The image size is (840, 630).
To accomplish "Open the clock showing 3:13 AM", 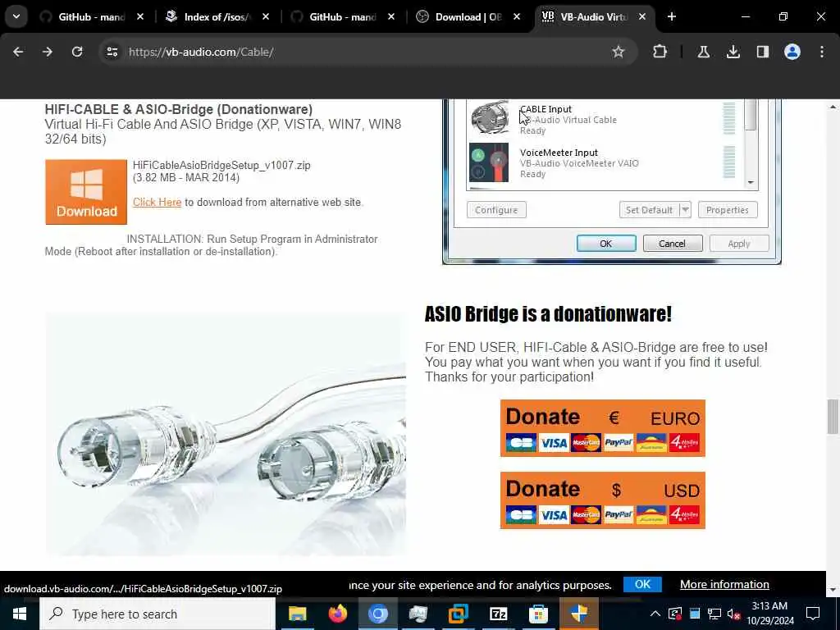I will point(770,614).
